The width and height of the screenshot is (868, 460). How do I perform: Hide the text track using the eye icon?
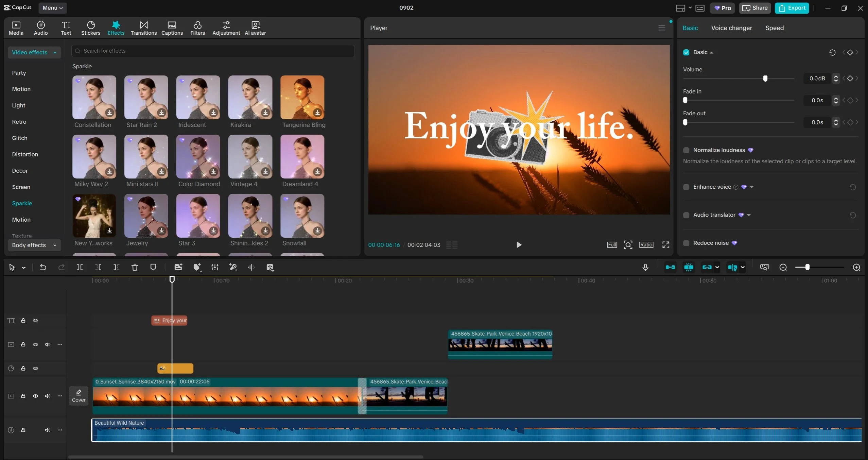click(35, 321)
